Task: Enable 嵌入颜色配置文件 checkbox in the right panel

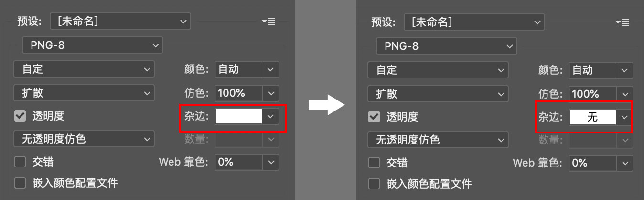Action: click(x=374, y=184)
